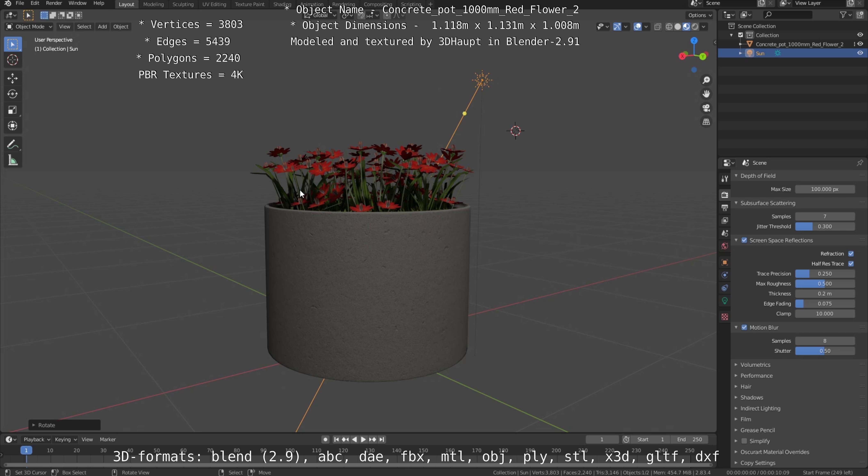Open Object Constraints properties tab icon
This screenshot has height=476, width=868.
[x=724, y=288]
